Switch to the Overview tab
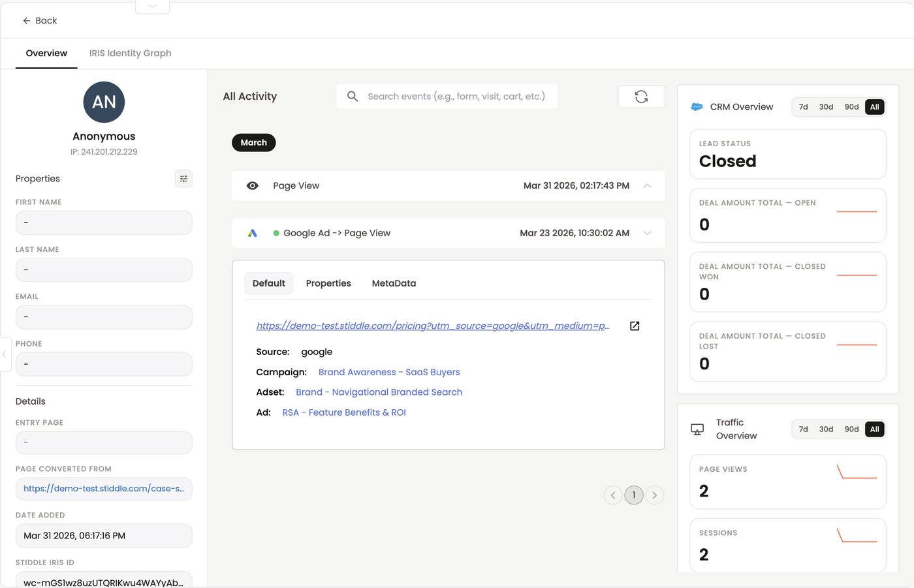 [x=46, y=54]
